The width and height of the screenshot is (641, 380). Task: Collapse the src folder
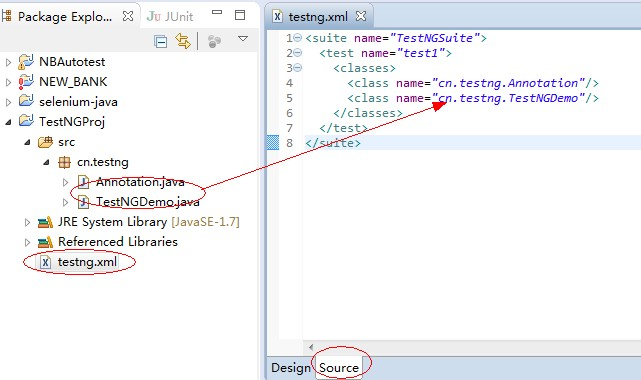27,142
